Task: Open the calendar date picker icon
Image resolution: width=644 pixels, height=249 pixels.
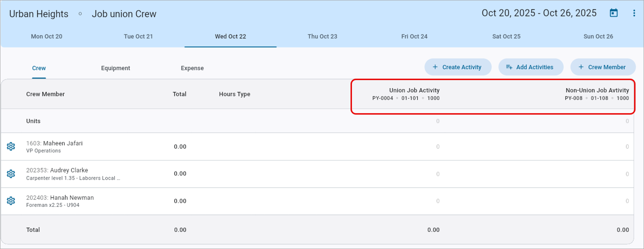Action: 614,13
